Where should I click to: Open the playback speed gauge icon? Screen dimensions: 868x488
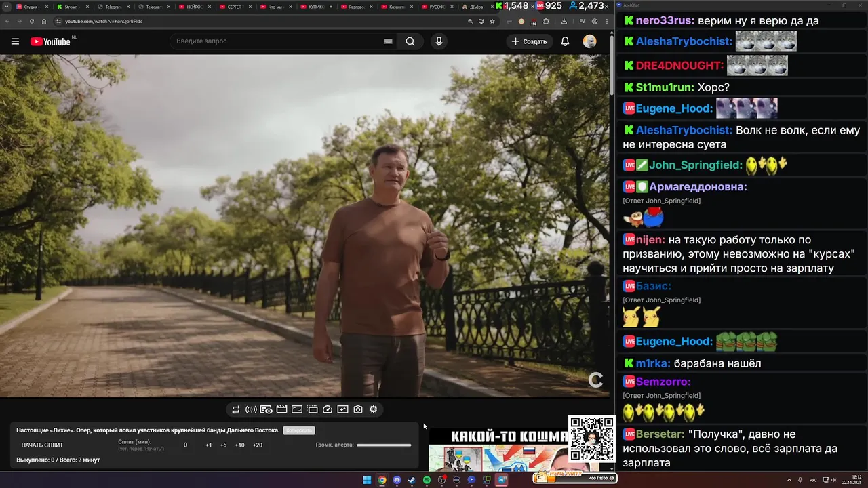tap(328, 409)
